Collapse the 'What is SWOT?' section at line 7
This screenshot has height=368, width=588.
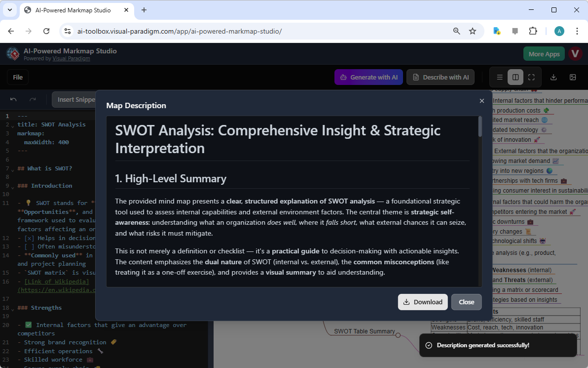click(x=13, y=169)
